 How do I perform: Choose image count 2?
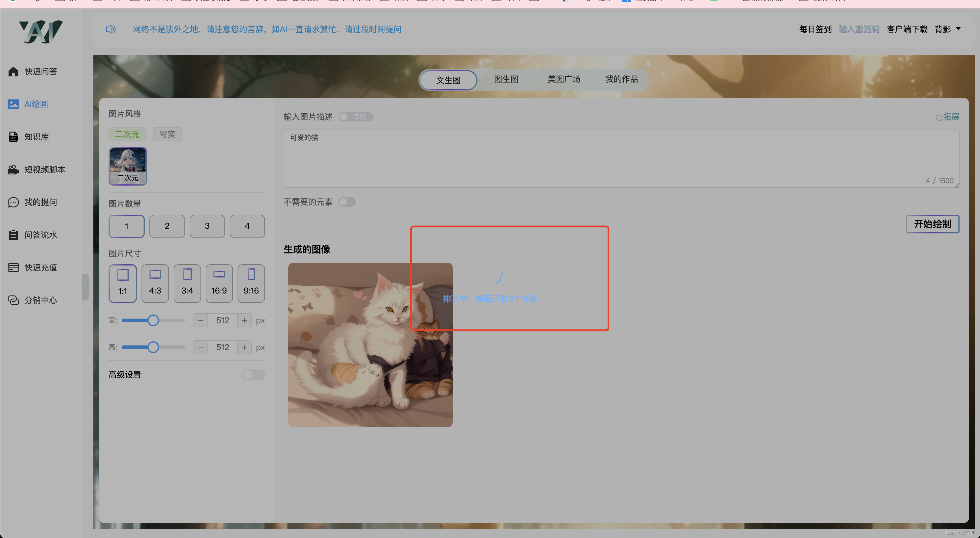click(167, 226)
